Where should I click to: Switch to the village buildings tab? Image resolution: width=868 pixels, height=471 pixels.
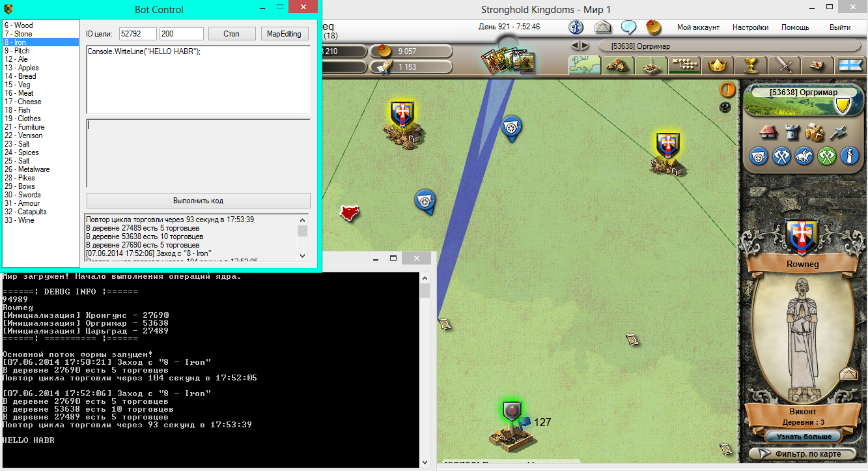coord(618,65)
